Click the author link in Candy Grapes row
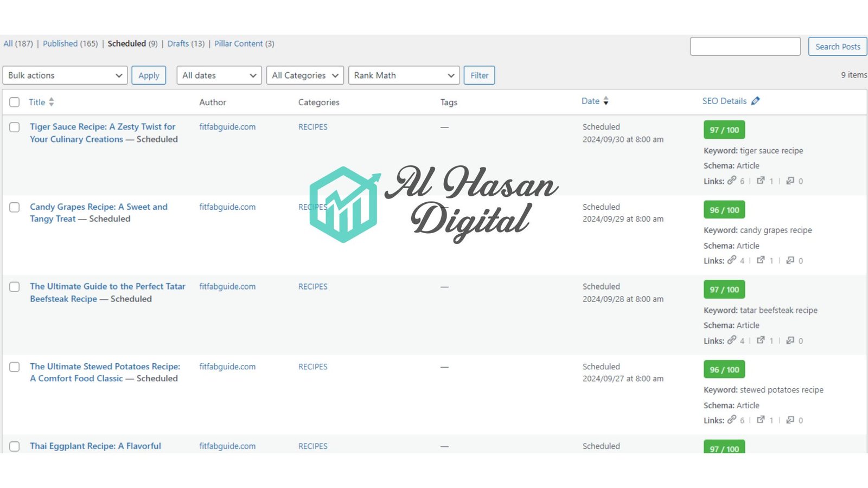The width and height of the screenshot is (868, 488). [x=227, y=207]
